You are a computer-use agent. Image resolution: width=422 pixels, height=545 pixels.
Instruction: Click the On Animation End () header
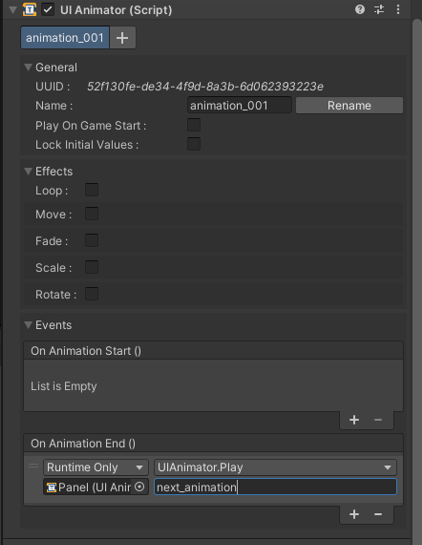(x=213, y=443)
